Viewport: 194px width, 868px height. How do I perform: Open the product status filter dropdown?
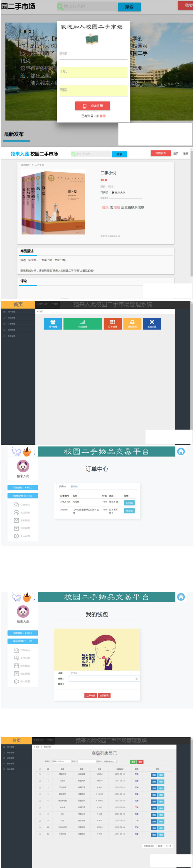(109, 761)
